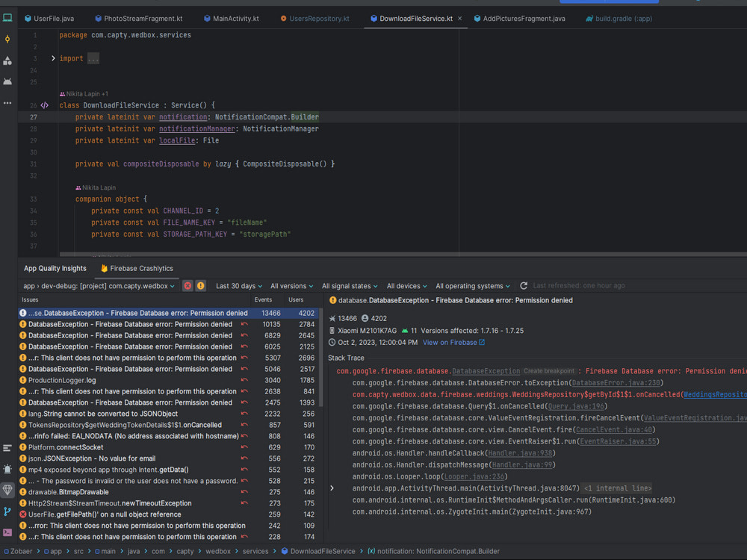This screenshot has width=747, height=560.
Task: Open the Terminal tool window icon
Action: click(x=7, y=532)
